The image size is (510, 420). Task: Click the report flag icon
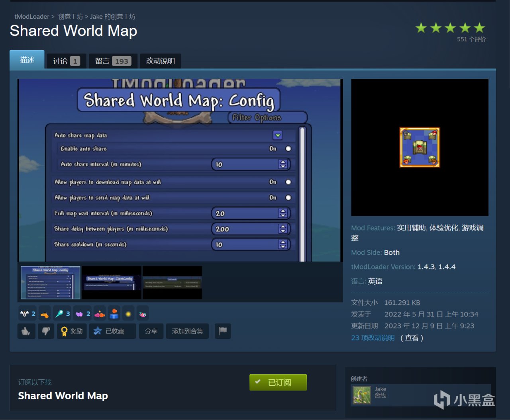pos(223,331)
